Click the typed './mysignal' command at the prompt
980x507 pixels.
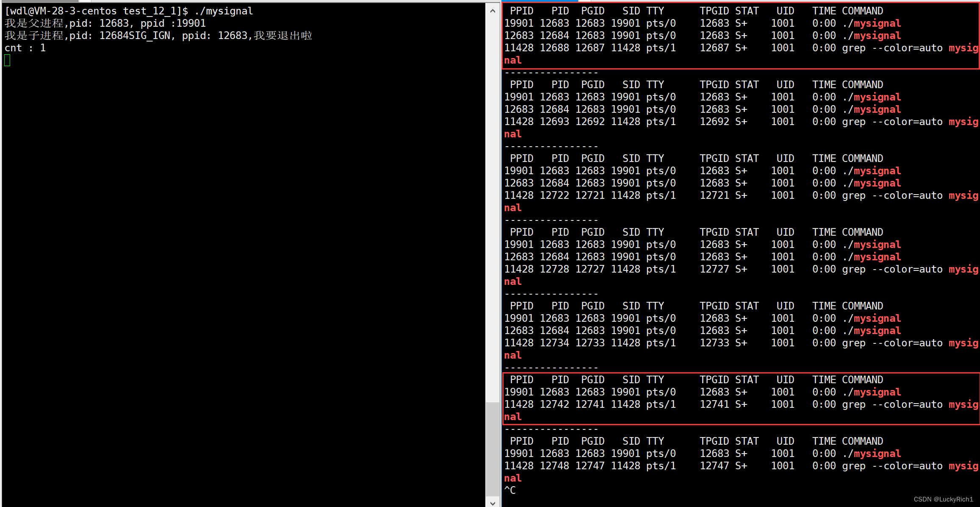point(224,11)
